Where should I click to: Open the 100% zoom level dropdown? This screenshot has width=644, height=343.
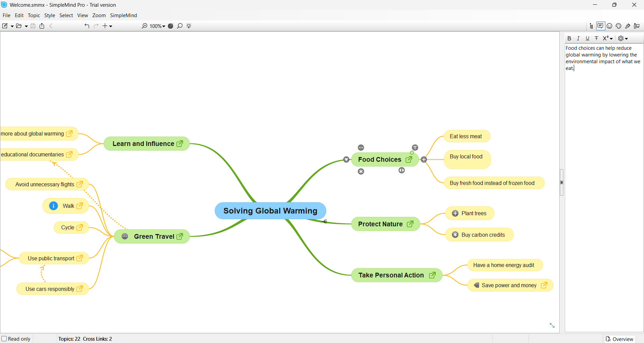coord(157,26)
